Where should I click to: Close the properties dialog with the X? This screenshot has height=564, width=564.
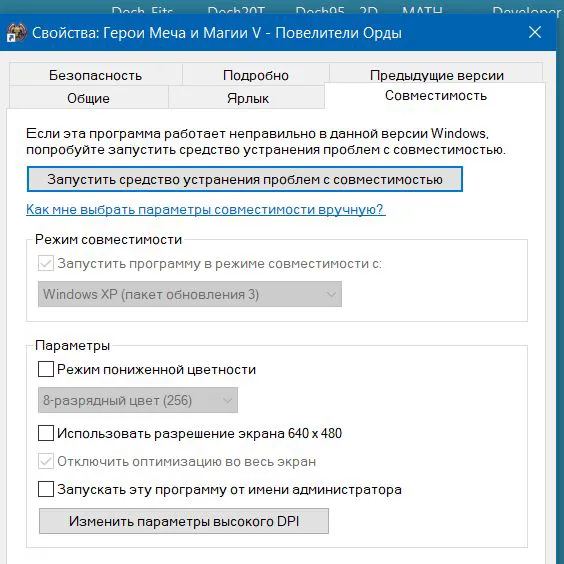point(535,32)
